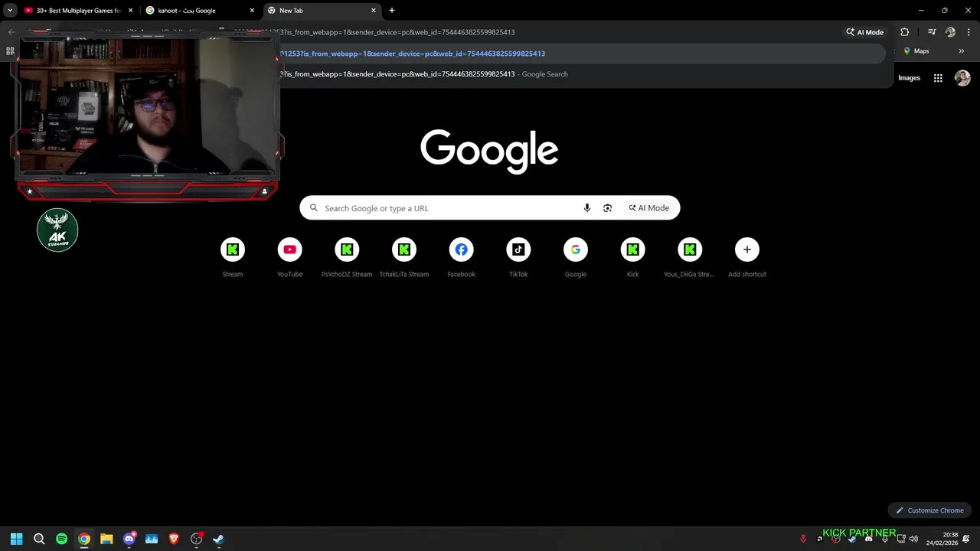Click the Steam system tray icon

852,539
